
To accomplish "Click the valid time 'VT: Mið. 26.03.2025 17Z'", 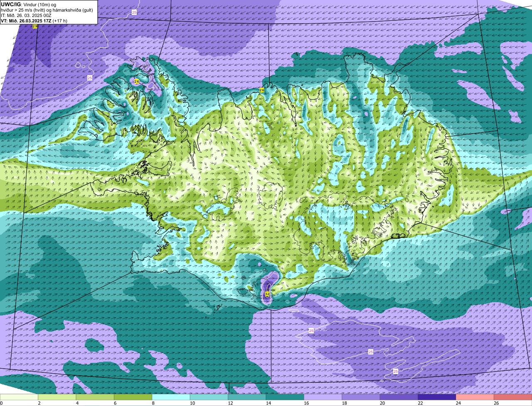I will point(26,20).
